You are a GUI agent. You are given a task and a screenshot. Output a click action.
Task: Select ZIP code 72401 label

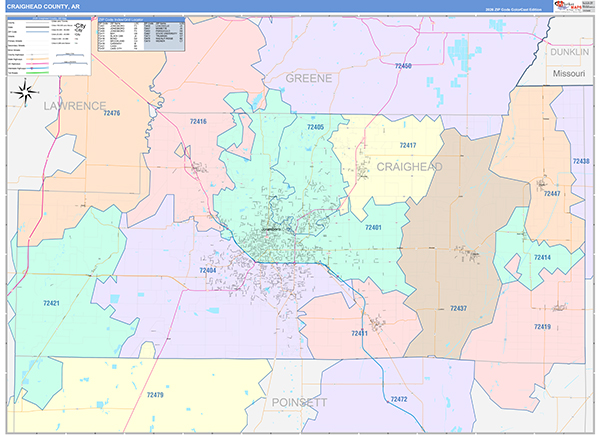(x=373, y=228)
